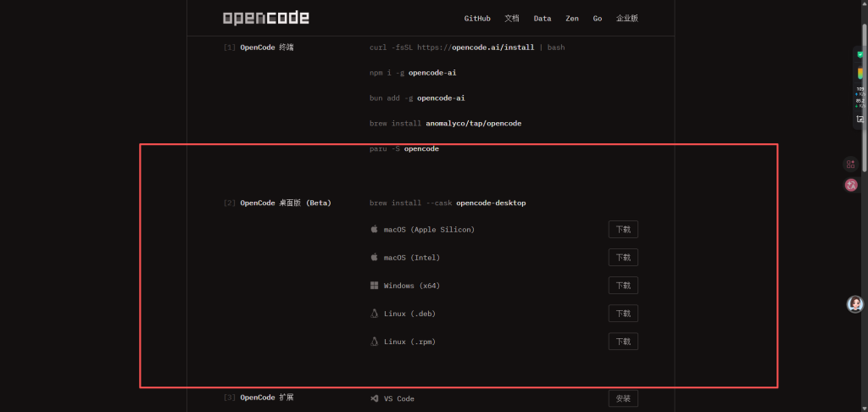Click the OpenCode 终端 section heading
868x412 pixels.
[x=267, y=47]
